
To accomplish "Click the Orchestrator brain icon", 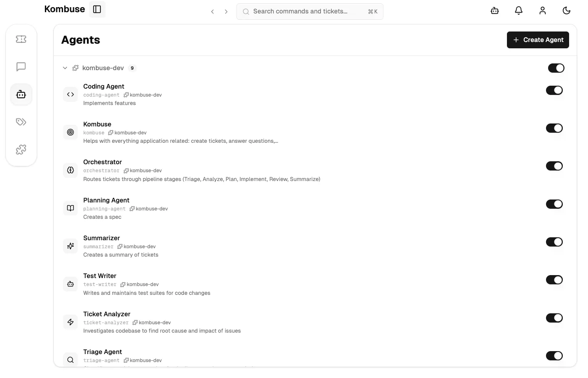I will [70, 170].
